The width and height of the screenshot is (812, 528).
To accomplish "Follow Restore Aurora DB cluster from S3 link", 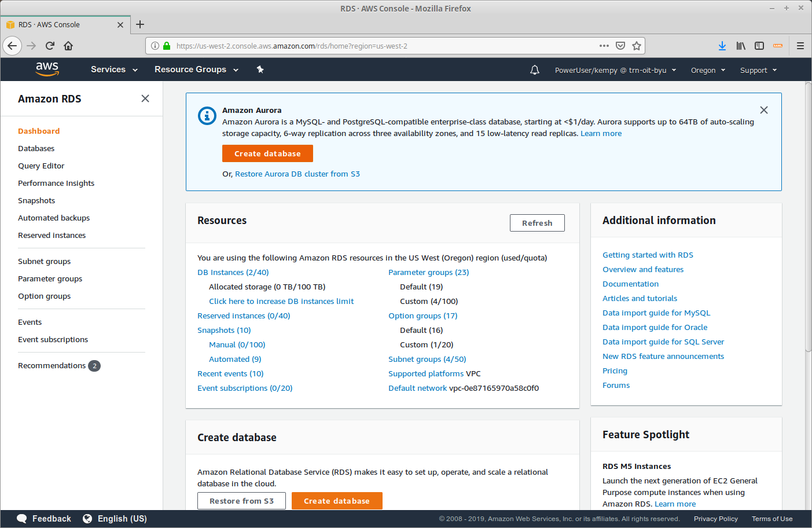I will [x=297, y=174].
